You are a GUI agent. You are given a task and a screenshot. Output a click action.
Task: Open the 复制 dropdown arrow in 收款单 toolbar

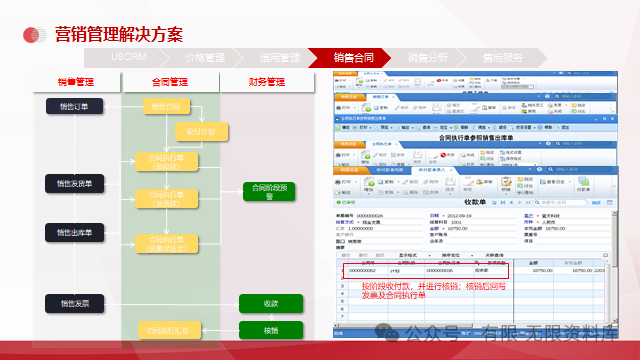coord(398,182)
